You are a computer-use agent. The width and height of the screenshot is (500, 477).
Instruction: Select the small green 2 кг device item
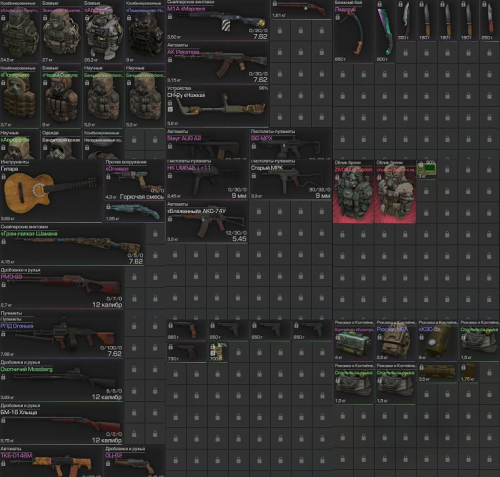click(x=426, y=170)
